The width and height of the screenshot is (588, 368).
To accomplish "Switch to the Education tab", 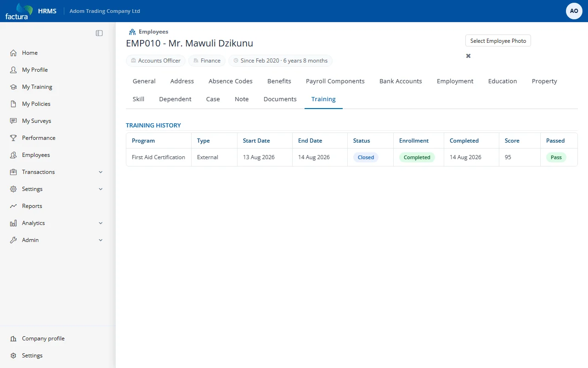I will click(x=503, y=81).
